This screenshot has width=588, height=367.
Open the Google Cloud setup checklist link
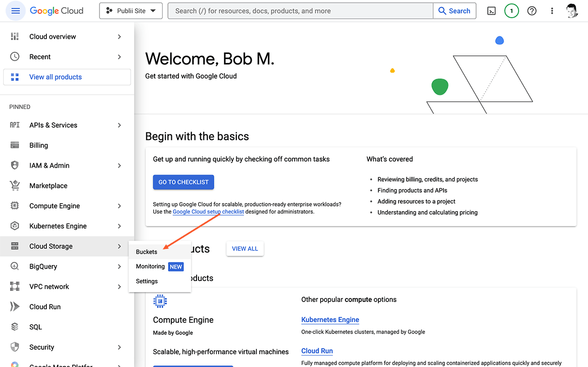pyautogui.click(x=208, y=212)
